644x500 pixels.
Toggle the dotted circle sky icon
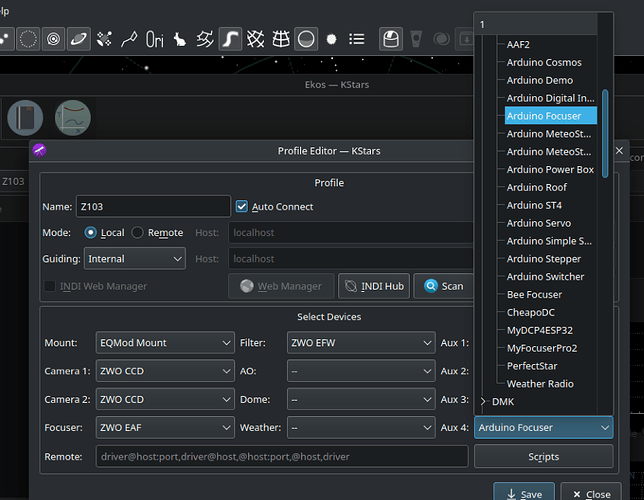point(28,39)
